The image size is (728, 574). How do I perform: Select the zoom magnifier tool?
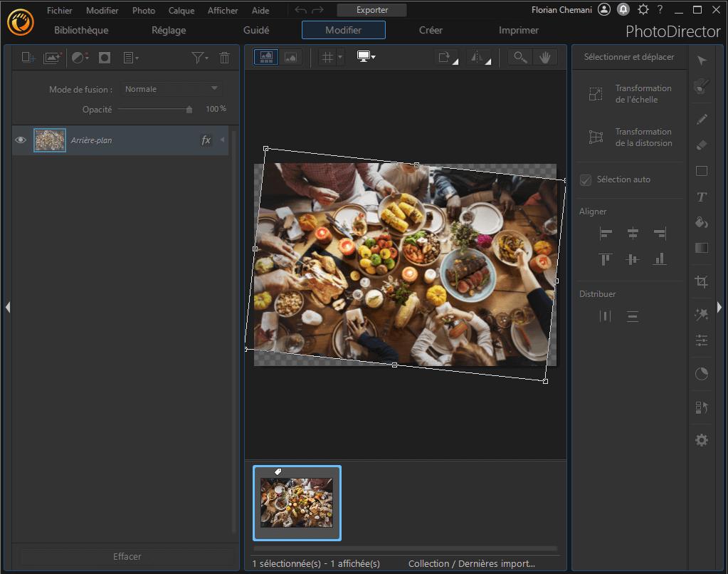click(x=521, y=58)
